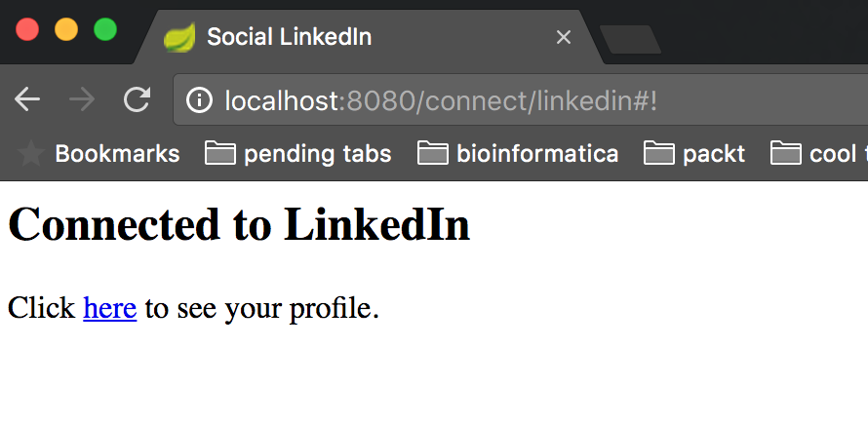Follow the "here" profile link
The width and height of the screenshot is (868, 425).
[x=109, y=308]
